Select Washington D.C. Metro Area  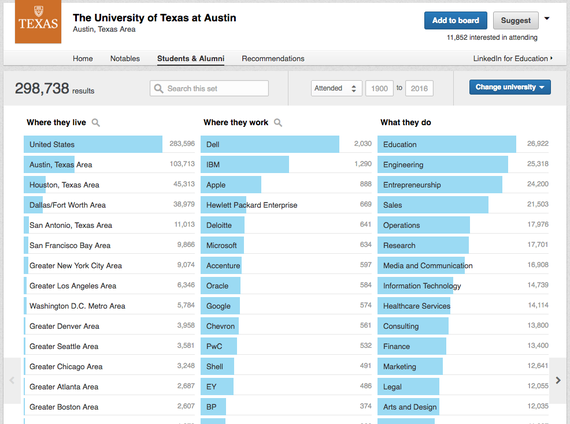109,306
